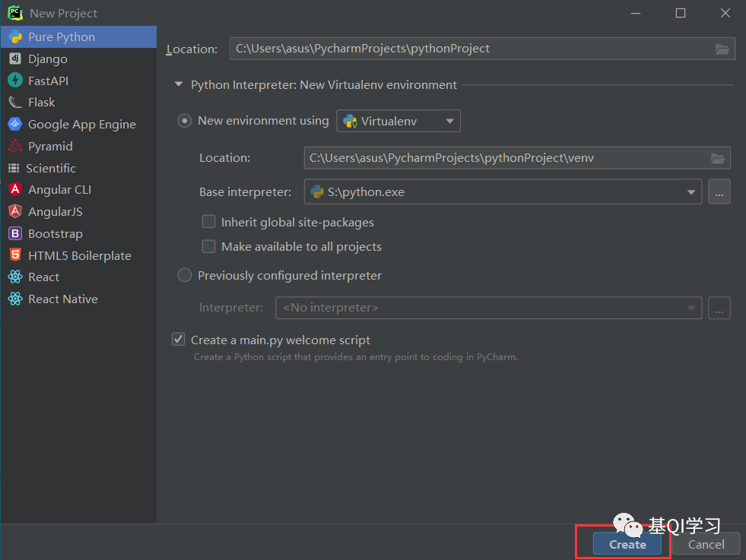746x560 pixels.
Task: Click the React atom icon
Action: (x=15, y=277)
